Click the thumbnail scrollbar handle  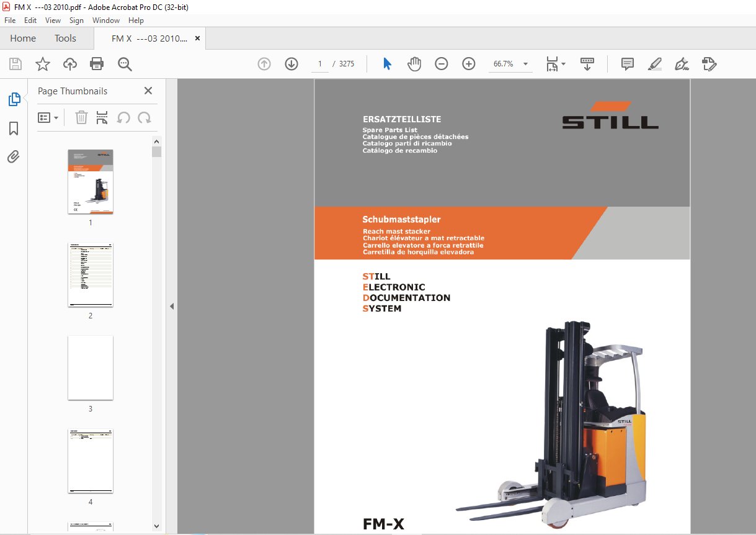[157, 152]
